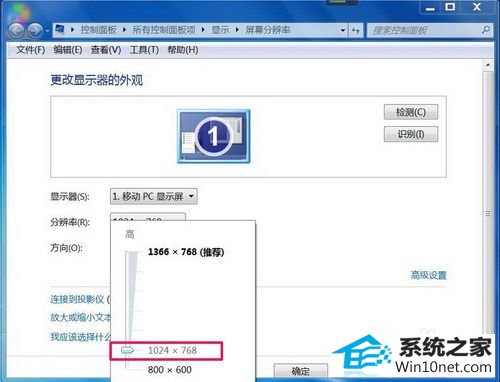Screen dimensions: 500x382
Task: Click the search magnifier icon
Action: (x=486, y=30)
